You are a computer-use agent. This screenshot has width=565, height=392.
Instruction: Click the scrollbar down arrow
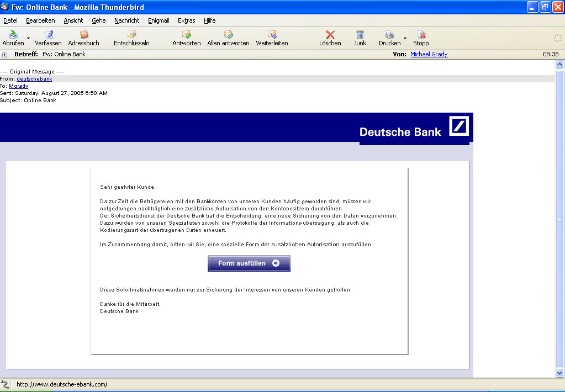coord(559,373)
